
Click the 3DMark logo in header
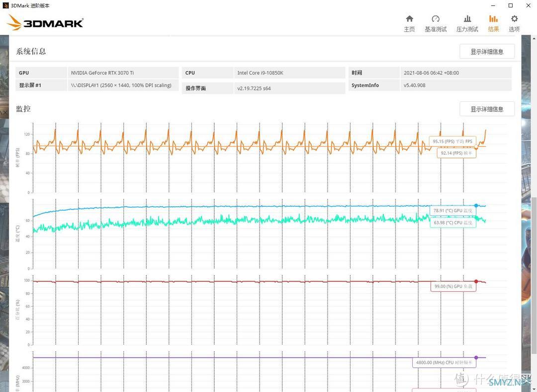[x=45, y=22]
